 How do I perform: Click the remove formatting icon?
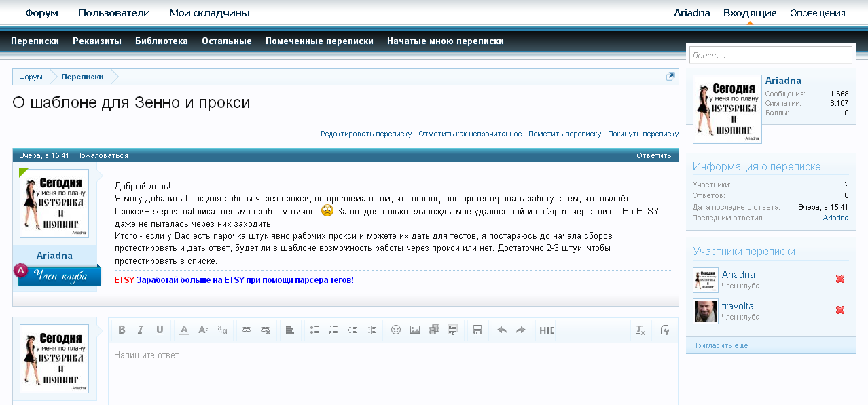point(640,330)
